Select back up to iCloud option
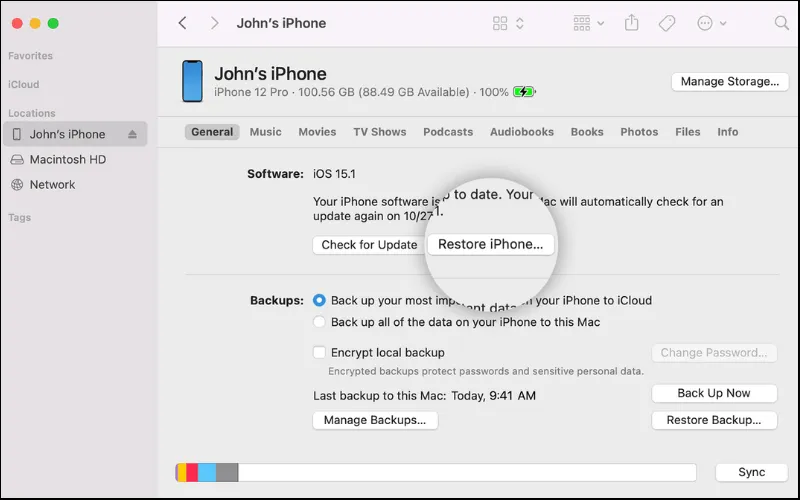This screenshot has width=800, height=500. tap(319, 300)
